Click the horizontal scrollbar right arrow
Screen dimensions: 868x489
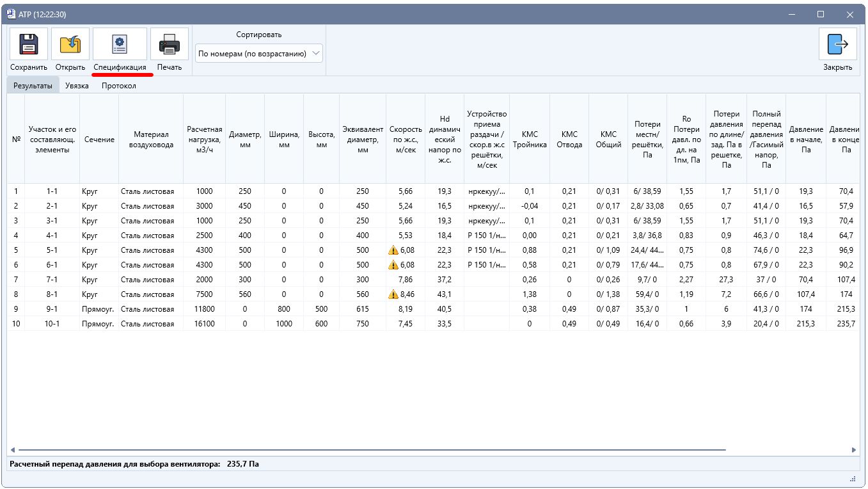click(854, 450)
